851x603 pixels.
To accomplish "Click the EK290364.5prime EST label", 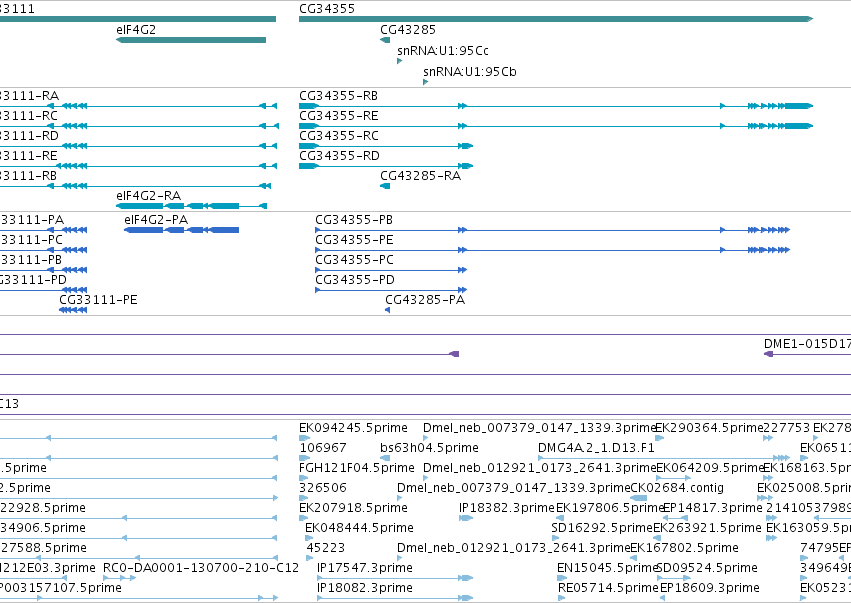I will 709,428.
